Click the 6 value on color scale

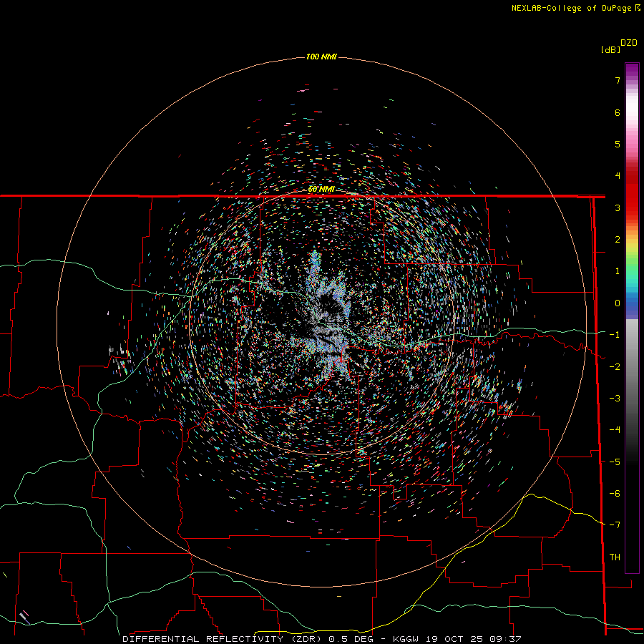(x=618, y=112)
